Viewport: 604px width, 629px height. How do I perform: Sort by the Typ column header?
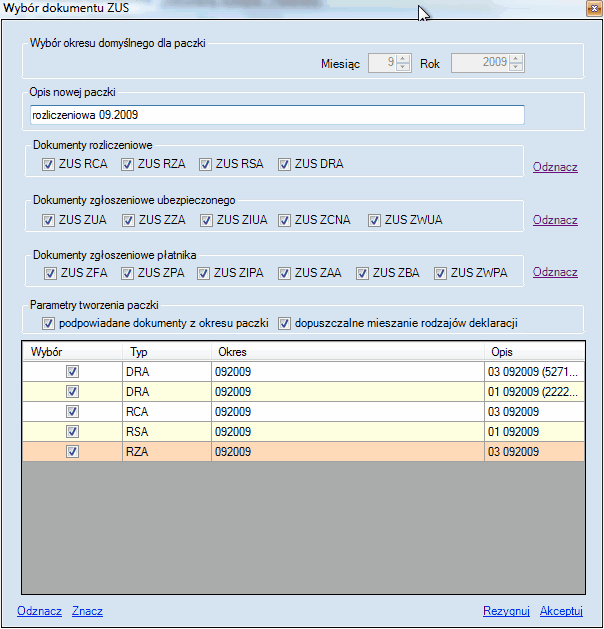click(x=167, y=352)
